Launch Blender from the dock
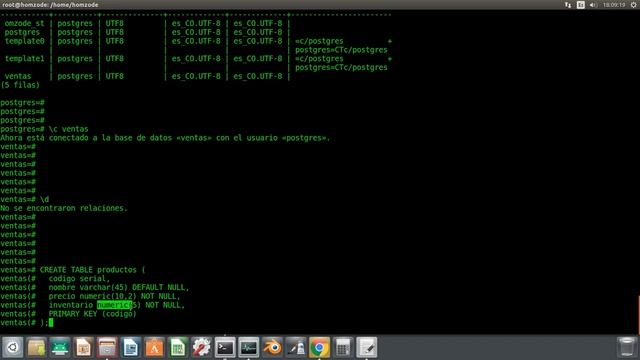Viewport: 640px width, 360px height. [272, 347]
